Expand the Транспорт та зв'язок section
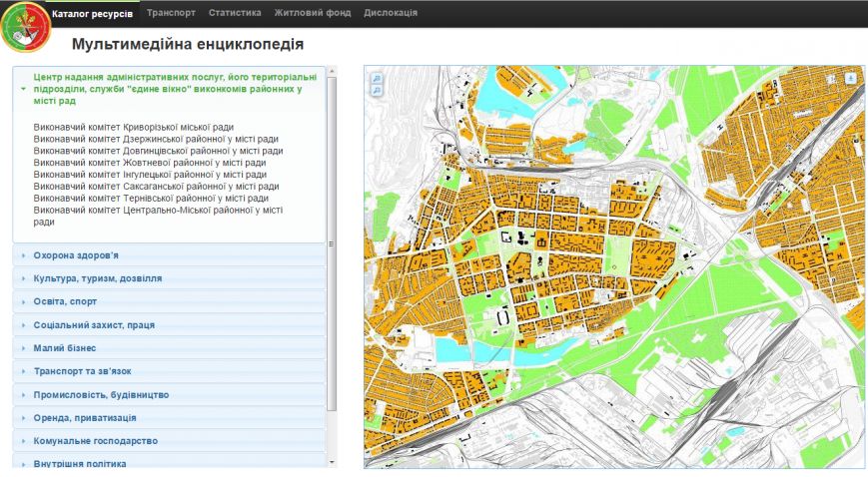 pyautogui.click(x=170, y=372)
